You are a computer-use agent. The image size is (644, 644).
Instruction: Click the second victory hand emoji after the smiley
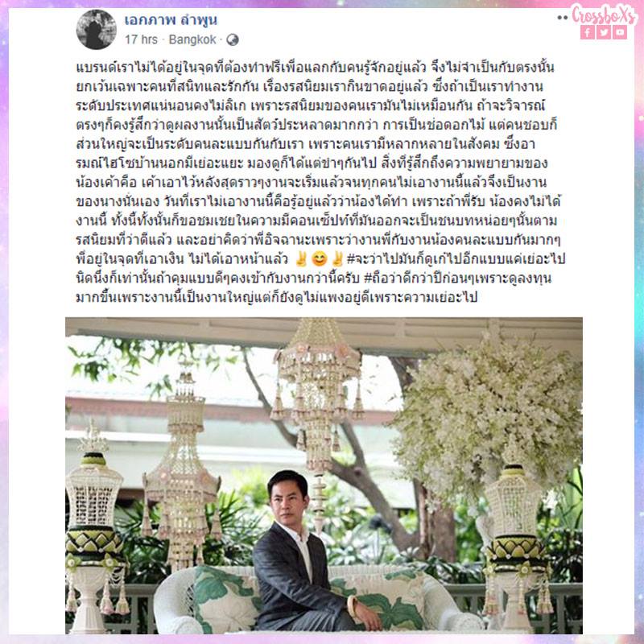(337, 259)
